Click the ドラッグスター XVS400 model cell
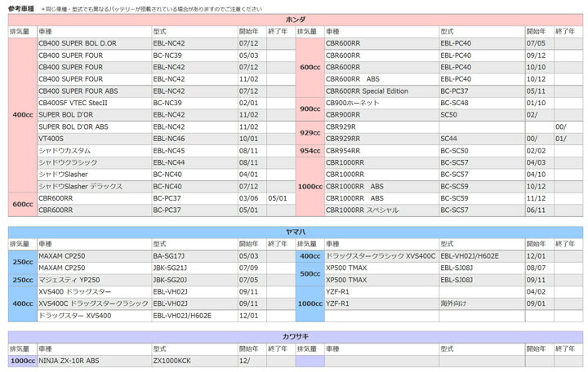This screenshot has width=588, height=372. pos(95,316)
